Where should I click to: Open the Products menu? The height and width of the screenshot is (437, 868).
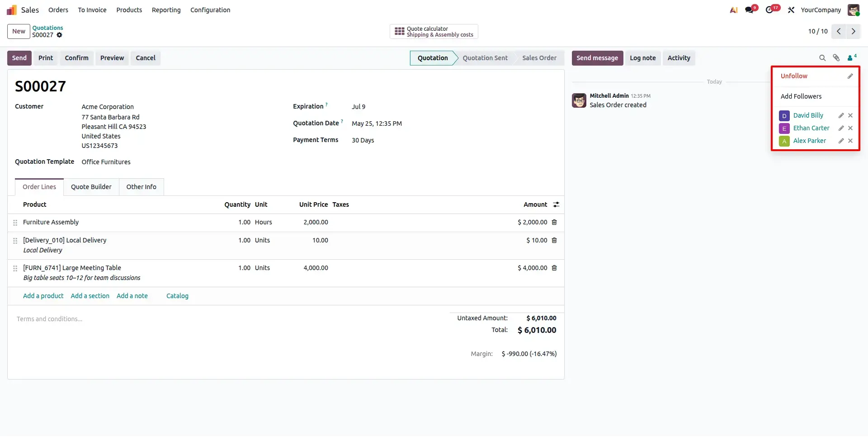129,10
